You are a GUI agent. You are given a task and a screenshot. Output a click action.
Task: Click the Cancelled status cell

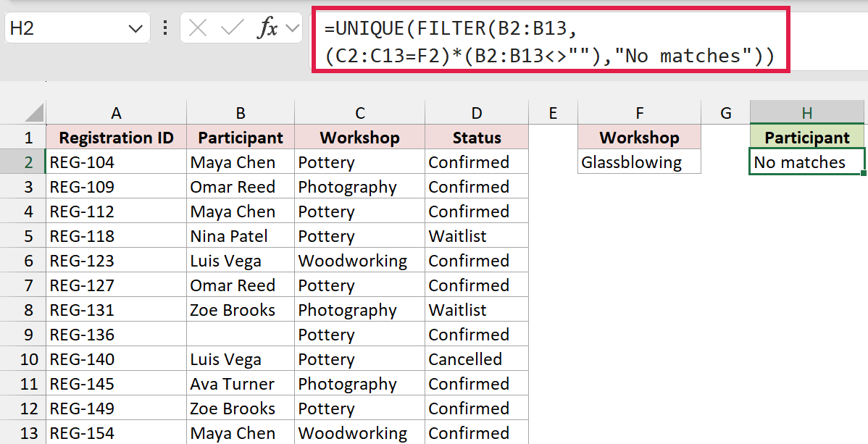point(477,359)
